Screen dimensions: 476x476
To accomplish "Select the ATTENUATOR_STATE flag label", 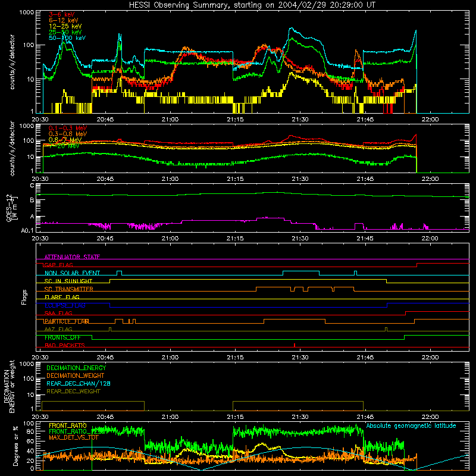I will pos(72,257).
